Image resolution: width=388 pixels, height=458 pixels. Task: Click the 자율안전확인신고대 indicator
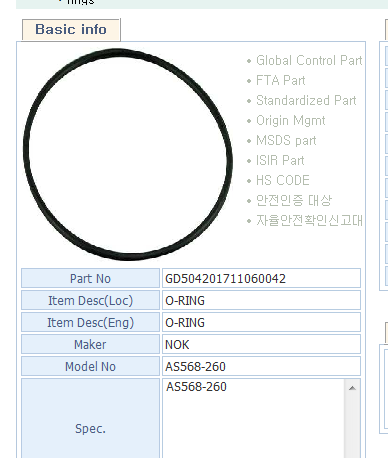point(305,221)
